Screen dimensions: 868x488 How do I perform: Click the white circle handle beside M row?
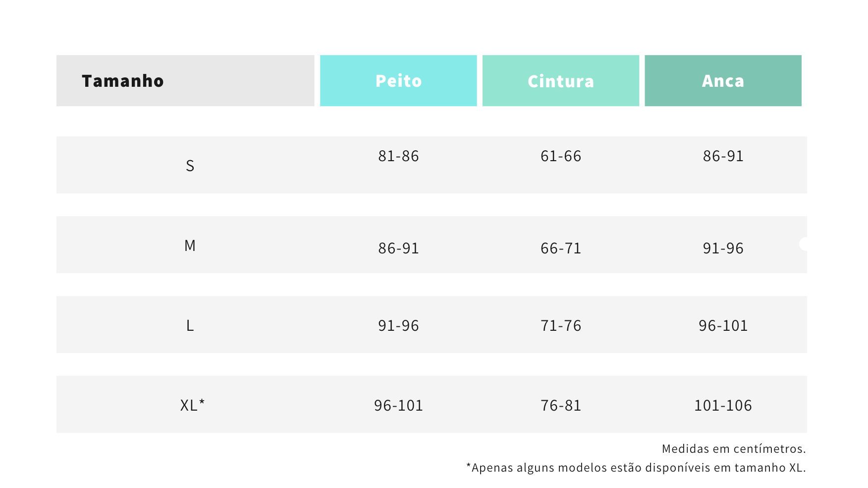[804, 244]
